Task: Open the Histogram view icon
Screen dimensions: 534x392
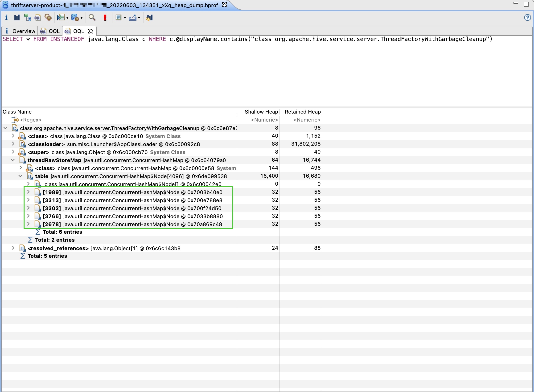Action: [x=17, y=18]
